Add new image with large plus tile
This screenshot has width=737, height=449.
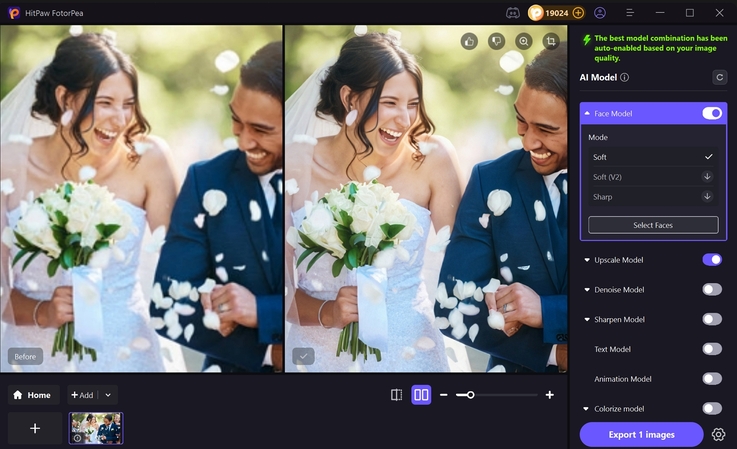[35, 428]
